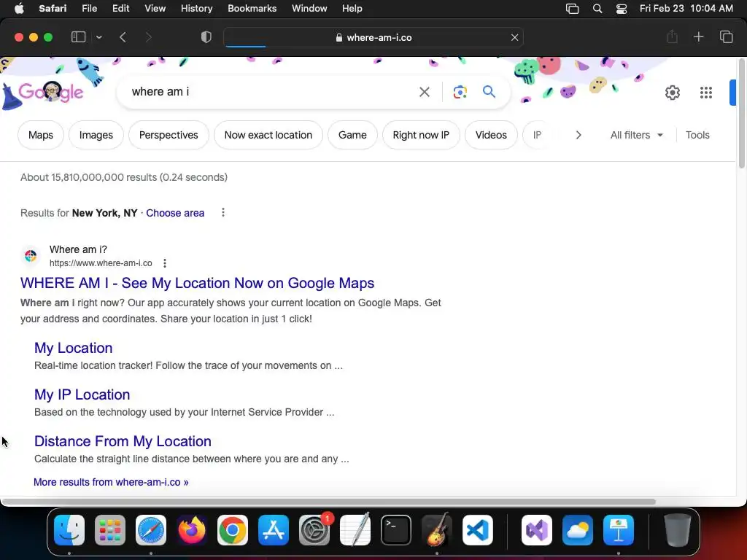Click the Stage Manager menu bar icon
This screenshot has width=747, height=560.
pyautogui.click(x=572, y=9)
